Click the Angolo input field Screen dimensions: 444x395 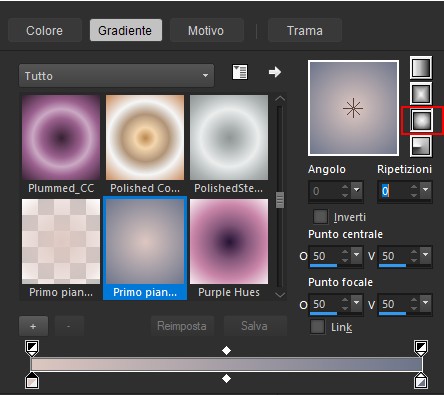tap(325, 191)
